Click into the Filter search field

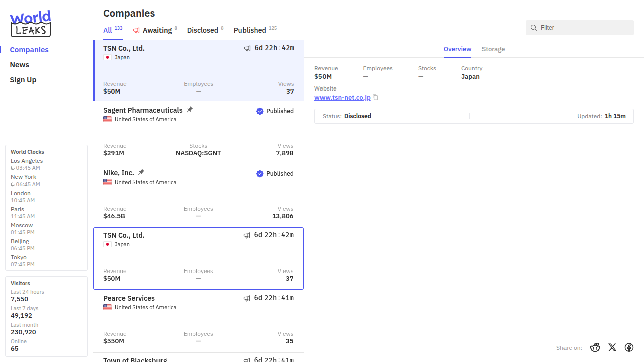tap(584, 28)
